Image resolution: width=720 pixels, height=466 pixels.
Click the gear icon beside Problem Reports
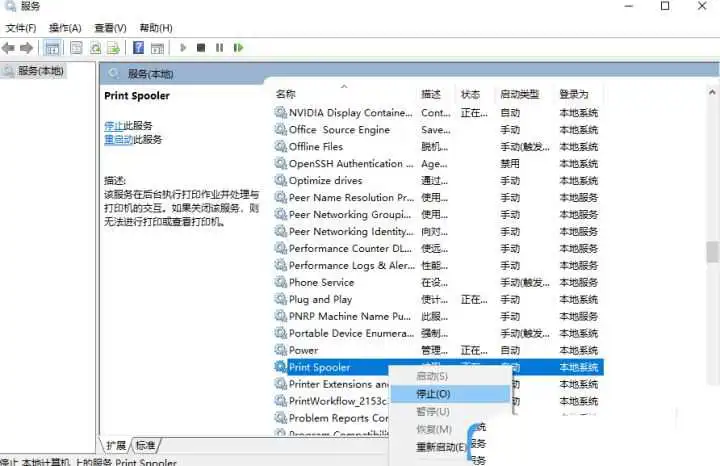[x=280, y=418]
